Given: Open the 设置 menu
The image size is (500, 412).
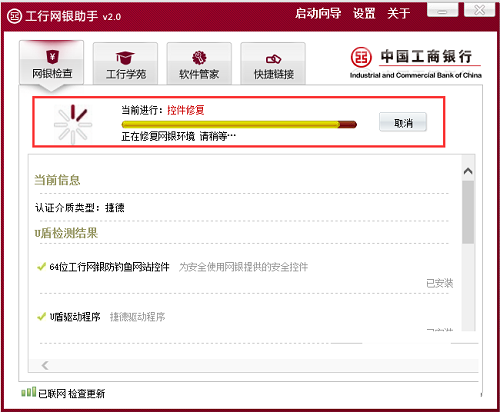Looking at the screenshot, I should pos(364,14).
